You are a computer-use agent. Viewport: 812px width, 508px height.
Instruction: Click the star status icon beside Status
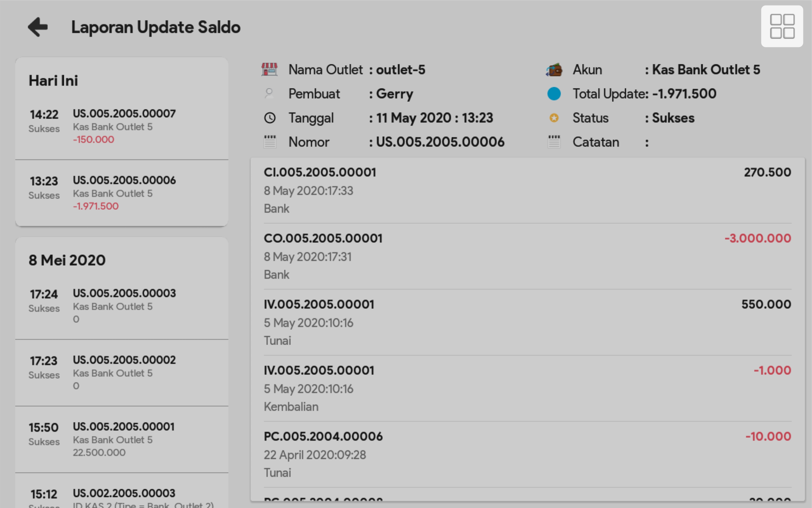pyautogui.click(x=554, y=118)
